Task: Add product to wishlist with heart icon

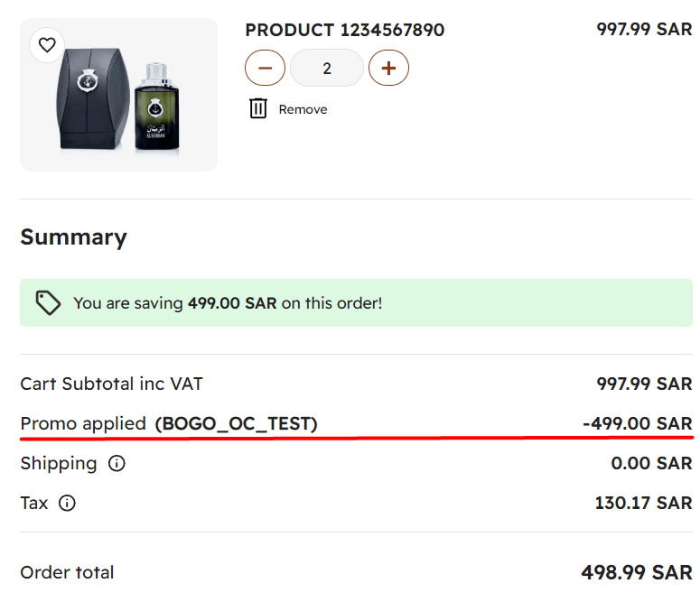Action: (47, 45)
